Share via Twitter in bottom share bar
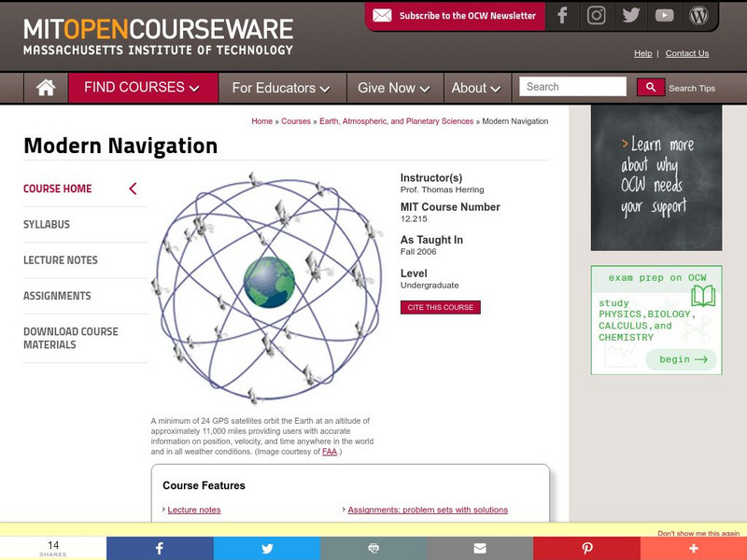747x560 pixels. 267,548
